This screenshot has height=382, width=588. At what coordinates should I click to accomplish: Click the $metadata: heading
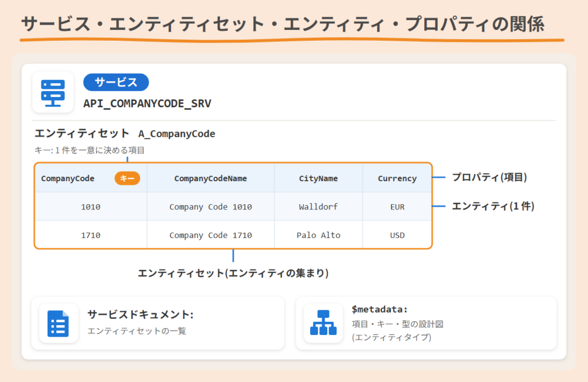[380, 309]
